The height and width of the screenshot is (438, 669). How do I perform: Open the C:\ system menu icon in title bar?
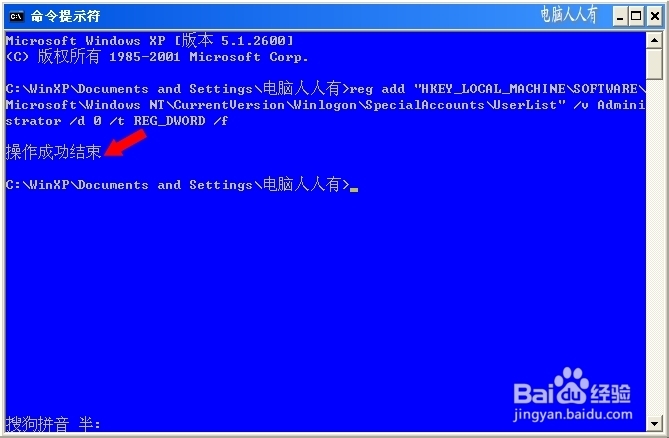point(17,17)
